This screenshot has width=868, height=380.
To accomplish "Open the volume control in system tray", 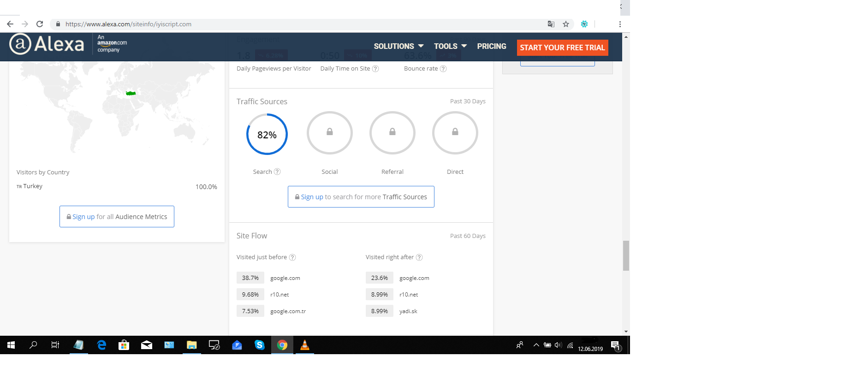I will click(558, 345).
